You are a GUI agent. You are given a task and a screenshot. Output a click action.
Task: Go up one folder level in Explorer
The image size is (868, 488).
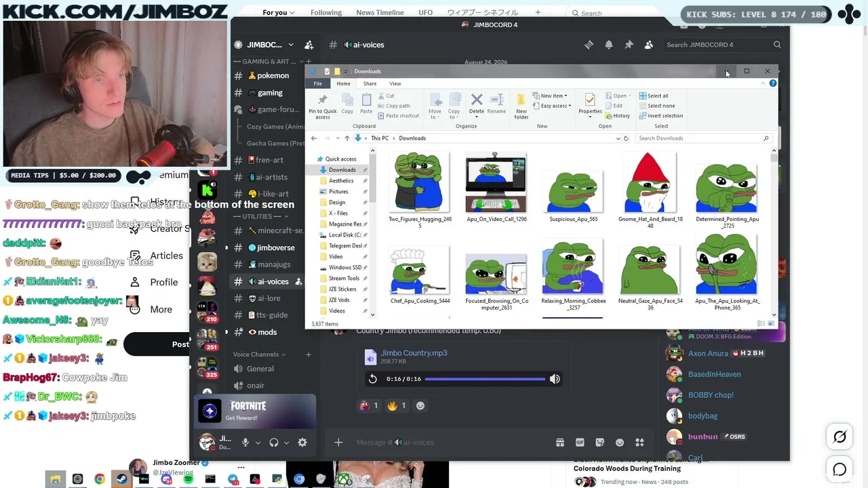(347, 138)
